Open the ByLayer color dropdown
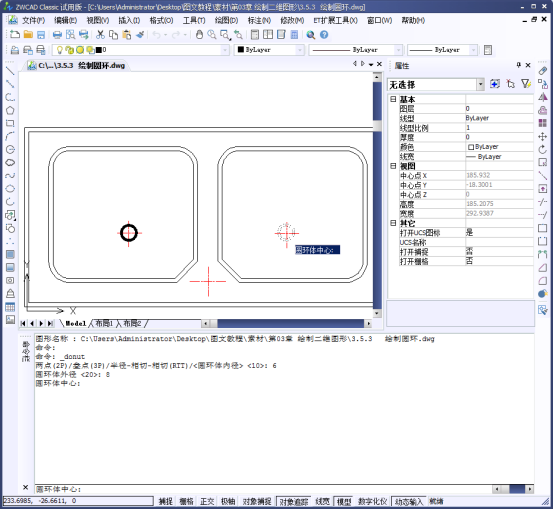Viewport: 554px width, 509px height. click(300, 50)
